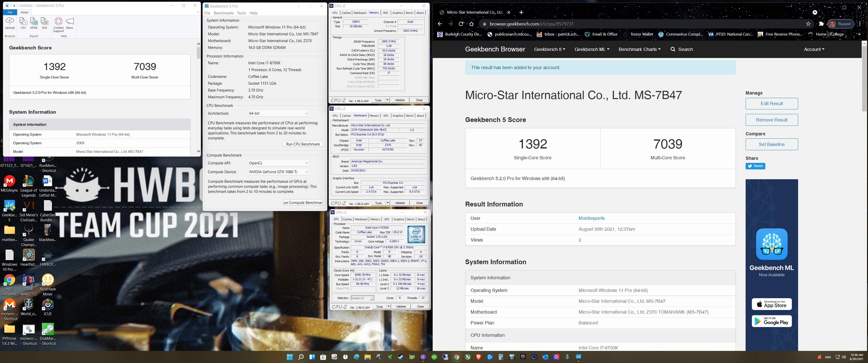Open Tools menu in Geekbench 5 Pro
The image size is (868, 363).
pyautogui.click(x=241, y=13)
